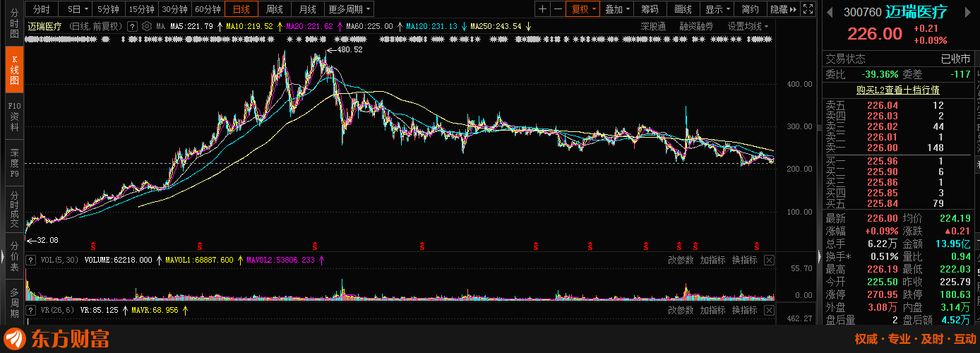Viewport: 980px width, 353px height.
Task: Select the 日线 daily chart tab
Action: pyautogui.click(x=241, y=9)
